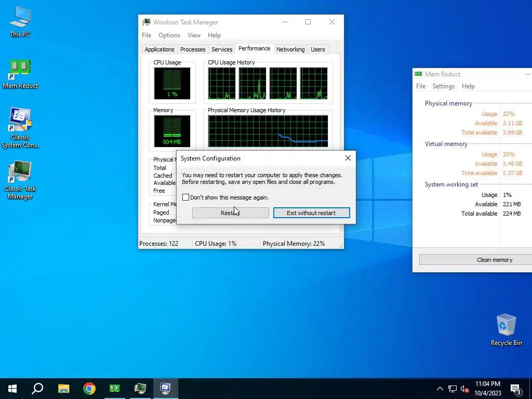Show hidden tray icons chevron

pos(440,389)
